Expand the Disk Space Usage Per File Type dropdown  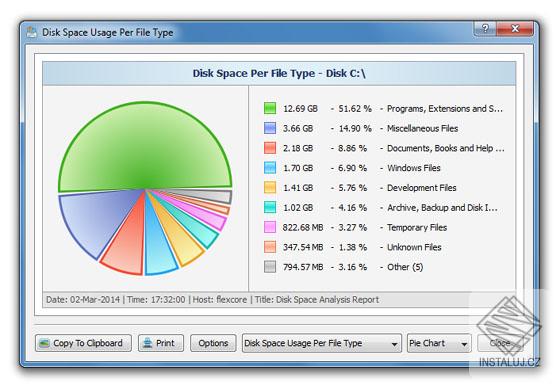322,343
